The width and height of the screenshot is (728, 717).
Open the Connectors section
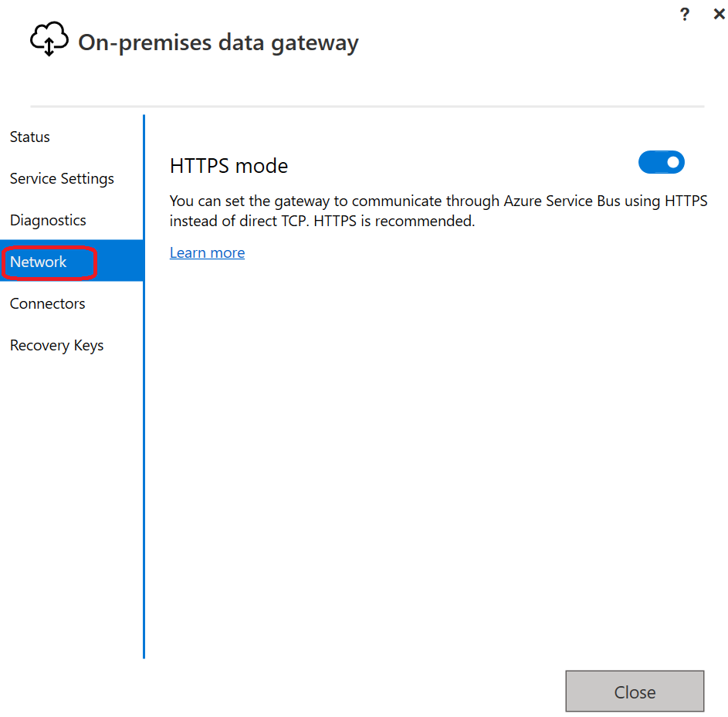47,303
